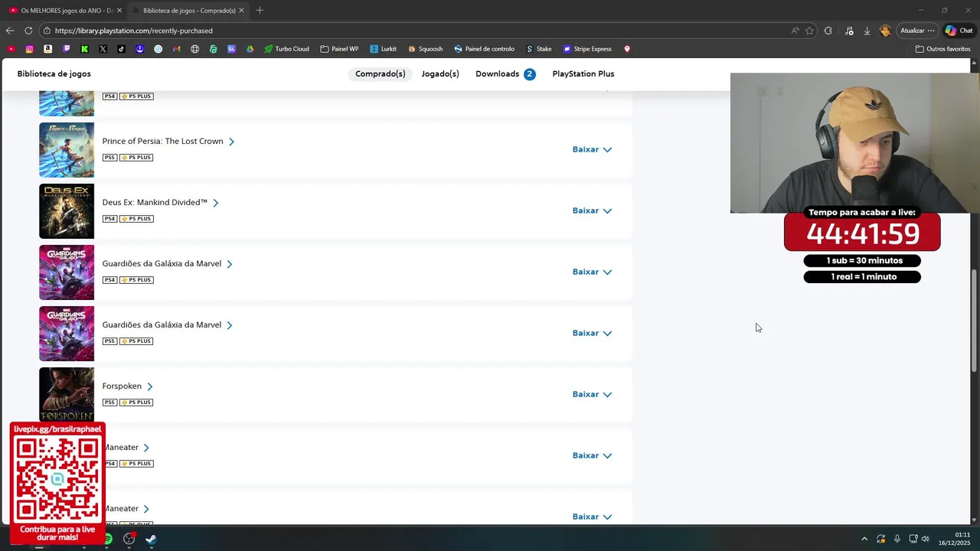Viewport: 980px width, 551px height.
Task: Switch to PlayStation Plus tab
Action: point(583,74)
